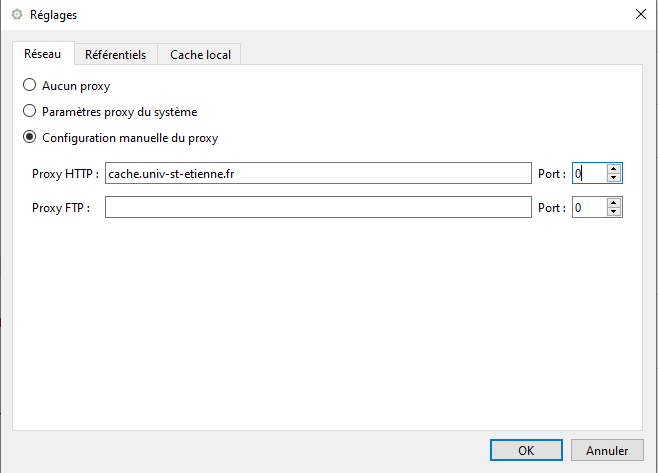Close the Réglages dialog window
Screen dimensions: 658x473
tap(640, 15)
